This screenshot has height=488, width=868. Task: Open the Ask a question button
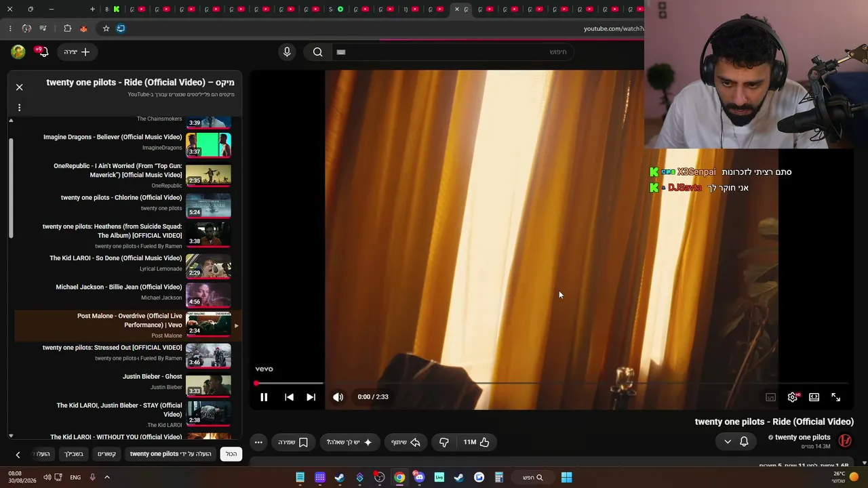click(x=349, y=442)
